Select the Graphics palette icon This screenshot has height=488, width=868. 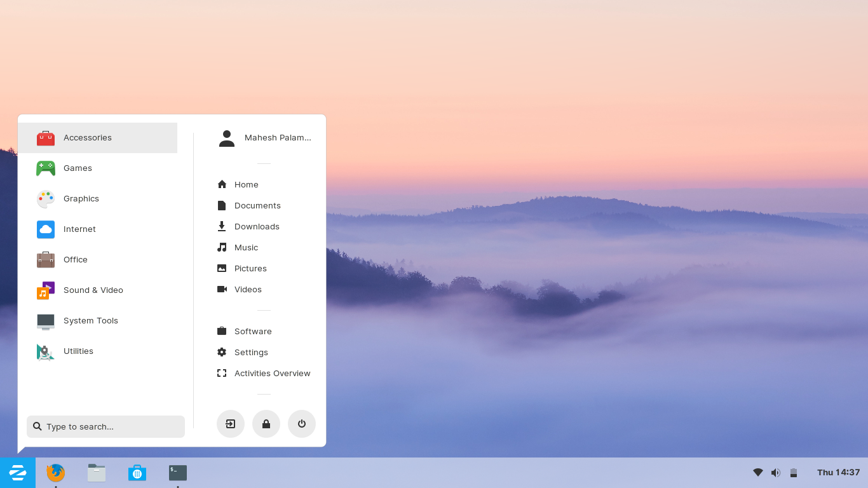tap(46, 199)
